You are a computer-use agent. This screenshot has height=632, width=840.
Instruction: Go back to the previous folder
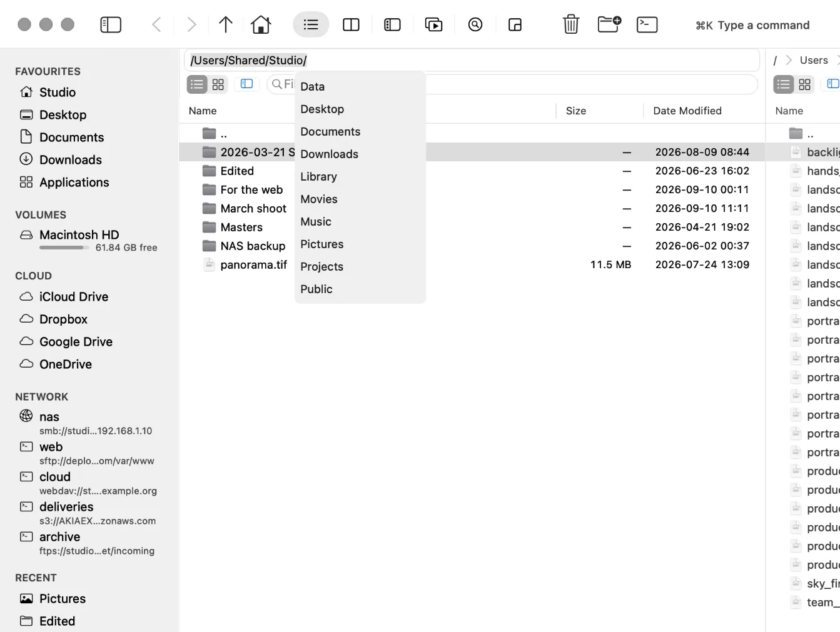point(156,25)
